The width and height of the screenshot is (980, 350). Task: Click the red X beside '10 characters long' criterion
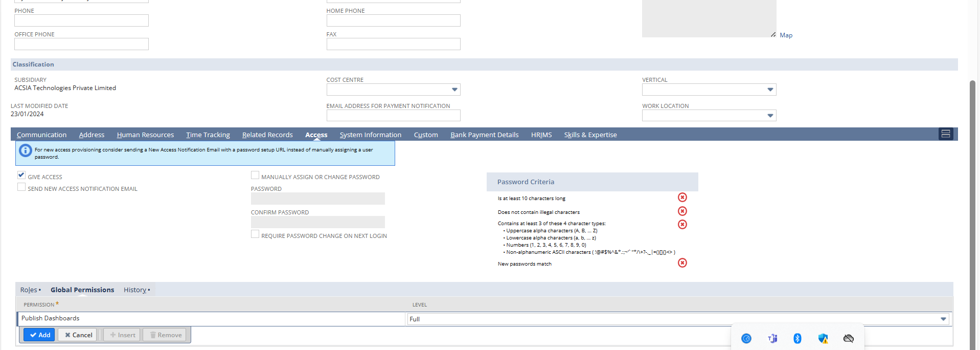pyautogui.click(x=682, y=198)
